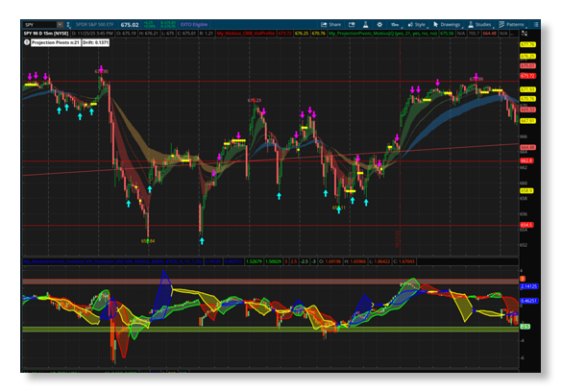This screenshot has width=562, height=392.
Task: Open the Edit Studies flask icon
Action: 365,24
